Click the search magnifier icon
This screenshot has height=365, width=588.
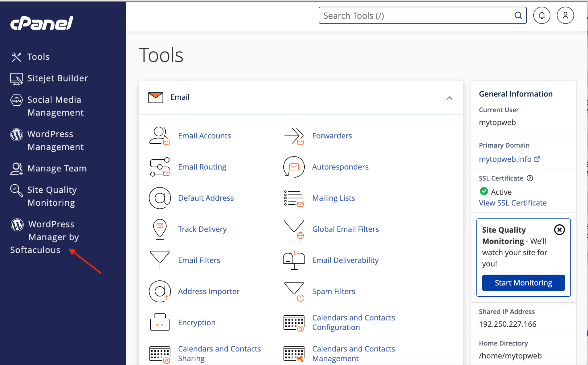tap(518, 16)
